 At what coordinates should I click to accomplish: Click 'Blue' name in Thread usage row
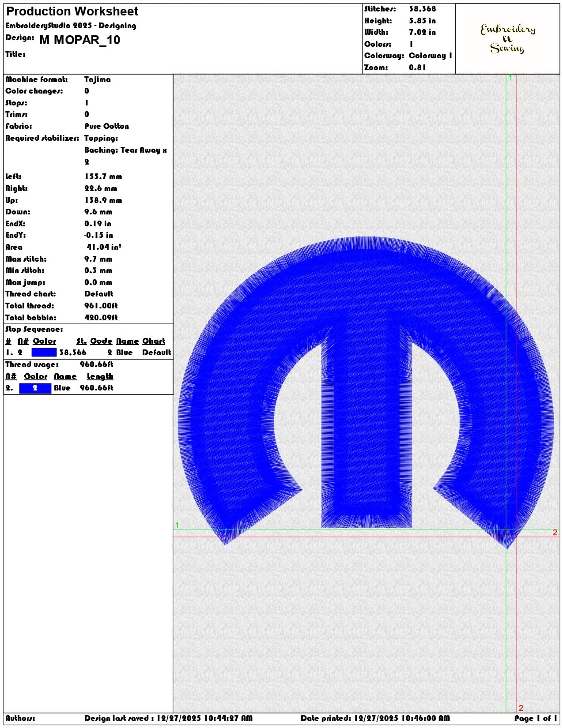point(62,388)
